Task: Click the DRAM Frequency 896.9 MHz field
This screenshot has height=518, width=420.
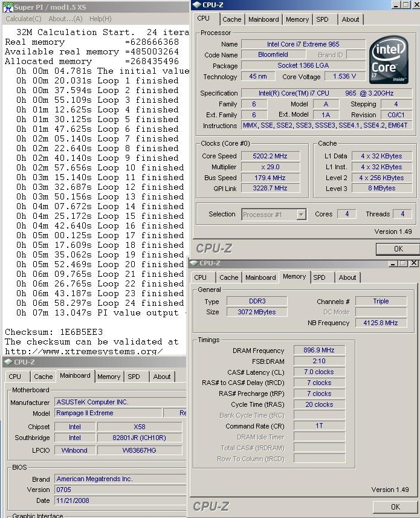Action: coord(319,350)
